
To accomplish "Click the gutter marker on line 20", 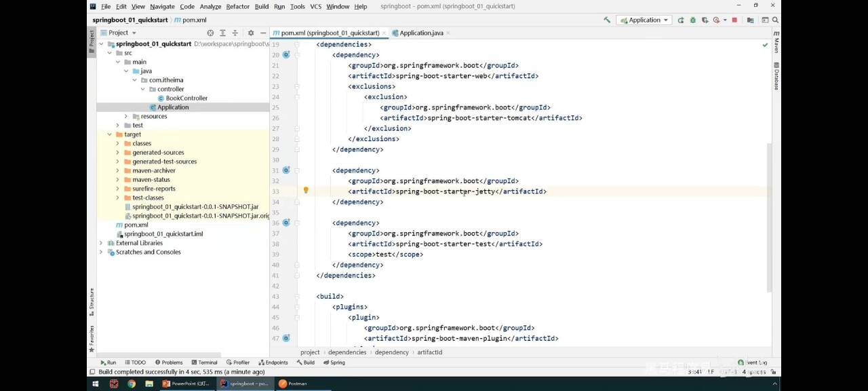I will point(286,54).
